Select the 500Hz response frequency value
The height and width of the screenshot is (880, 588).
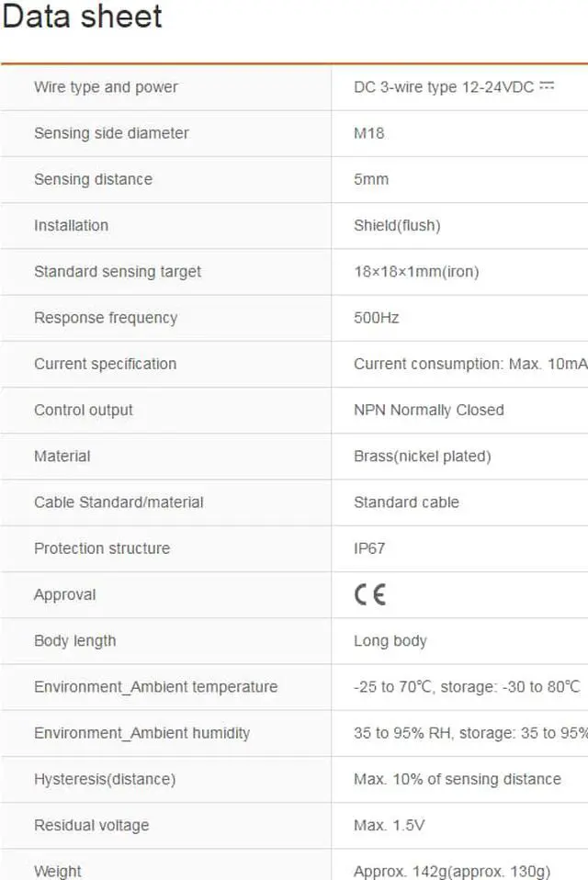click(377, 318)
